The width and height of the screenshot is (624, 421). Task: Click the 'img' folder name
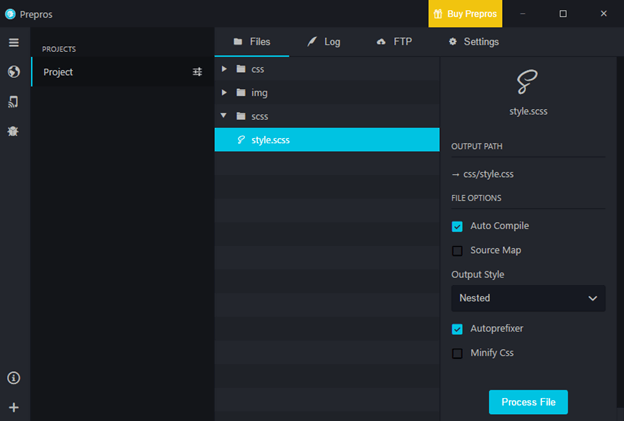[259, 93]
